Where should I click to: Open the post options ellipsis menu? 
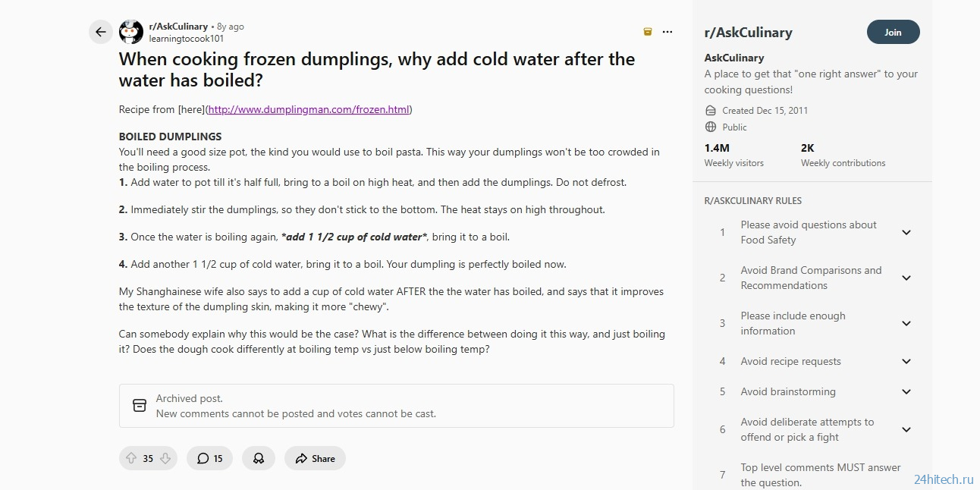667,32
